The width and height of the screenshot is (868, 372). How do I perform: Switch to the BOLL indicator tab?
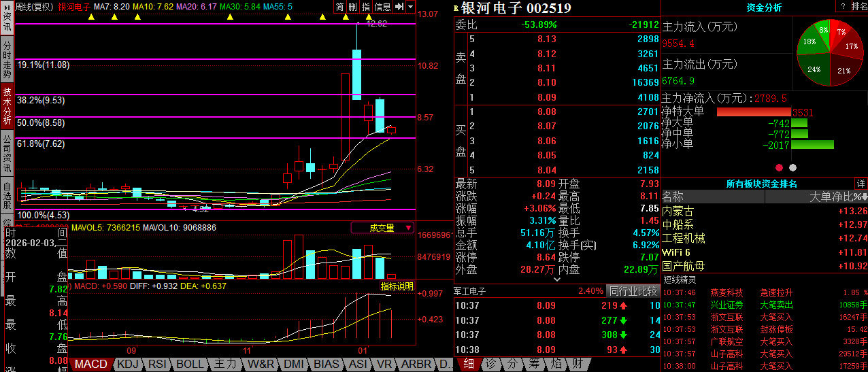[x=190, y=364]
